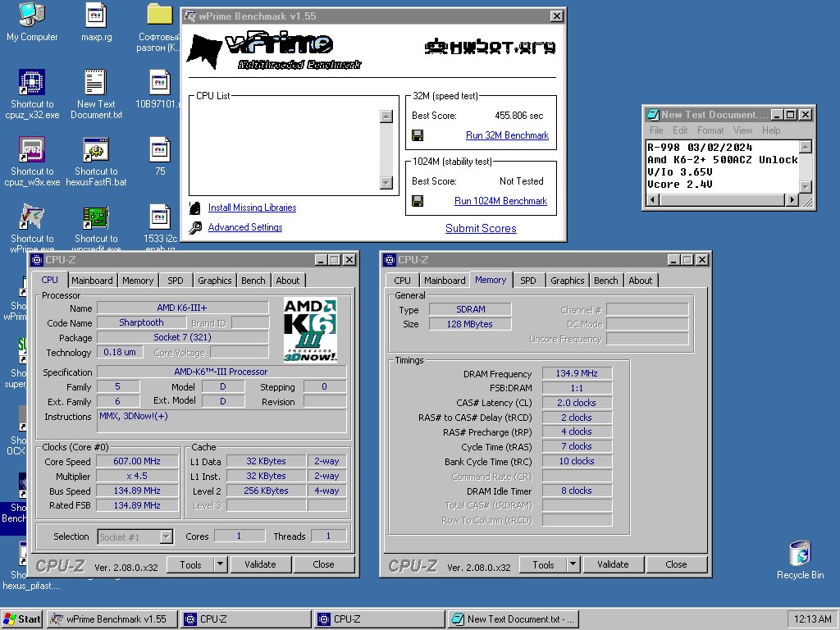
Task: Click Notepad vertical scrollbar down arrow
Action: (806, 186)
